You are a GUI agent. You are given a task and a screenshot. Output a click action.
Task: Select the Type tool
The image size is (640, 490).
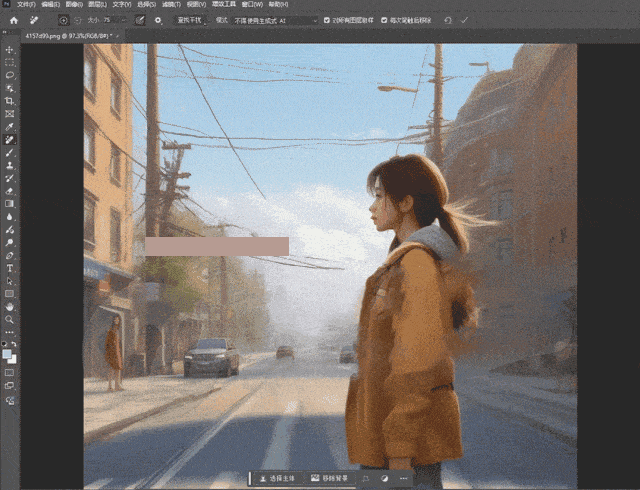coord(9,268)
